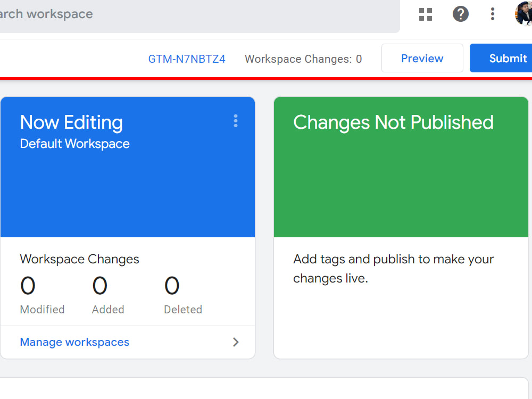Click the Added changes count
This screenshot has height=399, width=532.
[x=100, y=286]
